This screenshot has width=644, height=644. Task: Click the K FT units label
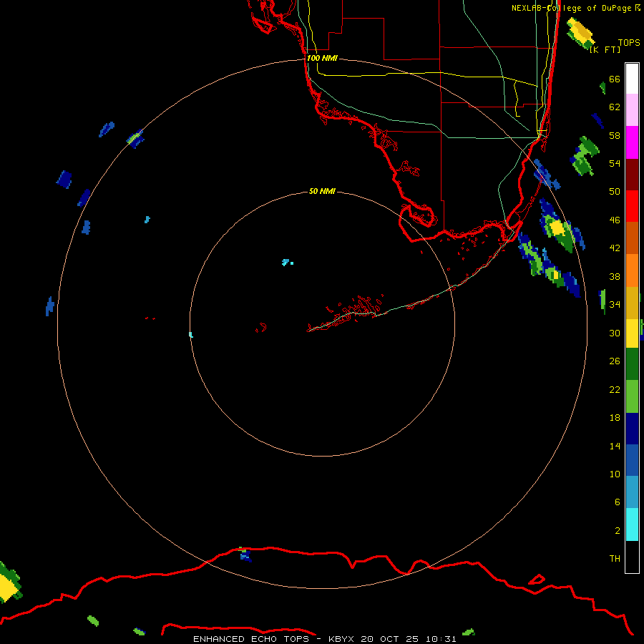[605, 49]
